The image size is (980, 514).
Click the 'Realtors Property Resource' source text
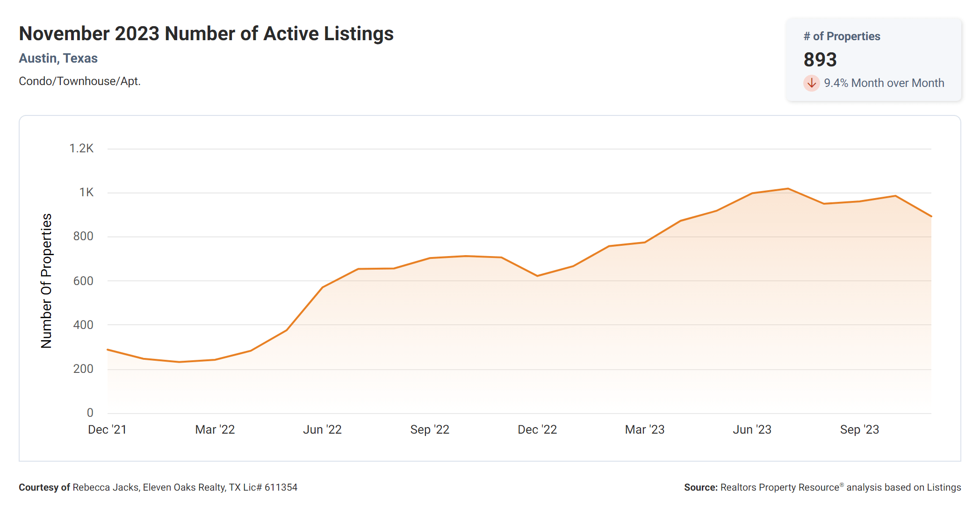780,487
